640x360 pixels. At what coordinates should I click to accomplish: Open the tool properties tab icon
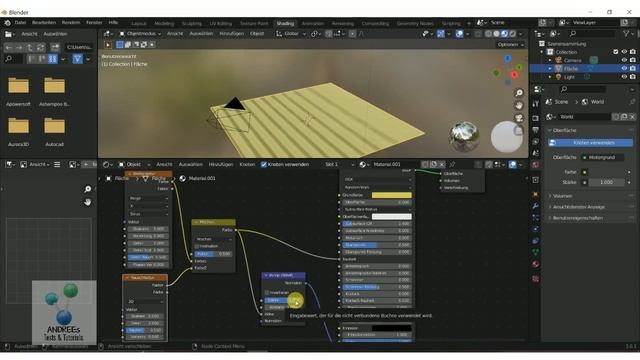pyautogui.click(x=536, y=105)
